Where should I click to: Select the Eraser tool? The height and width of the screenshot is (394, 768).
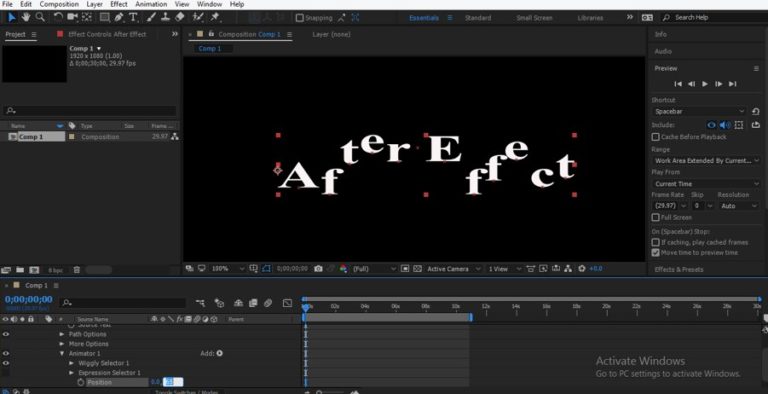[180, 17]
